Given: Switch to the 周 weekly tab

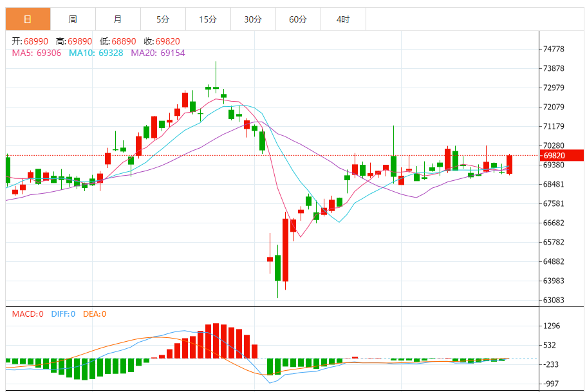Looking at the screenshot, I should (73, 19).
